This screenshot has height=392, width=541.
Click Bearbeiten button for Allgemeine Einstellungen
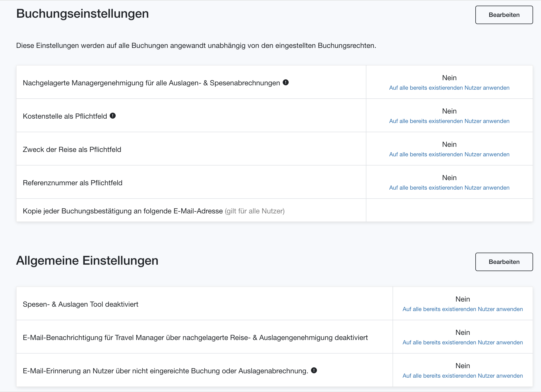(x=504, y=262)
